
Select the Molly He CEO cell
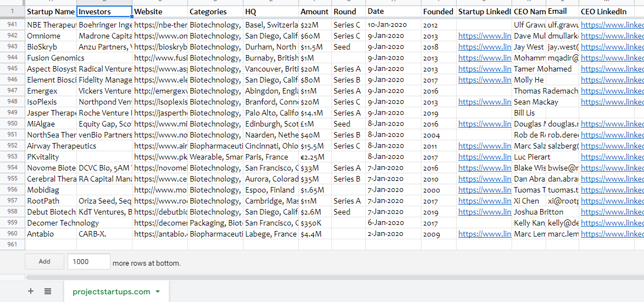(529, 80)
